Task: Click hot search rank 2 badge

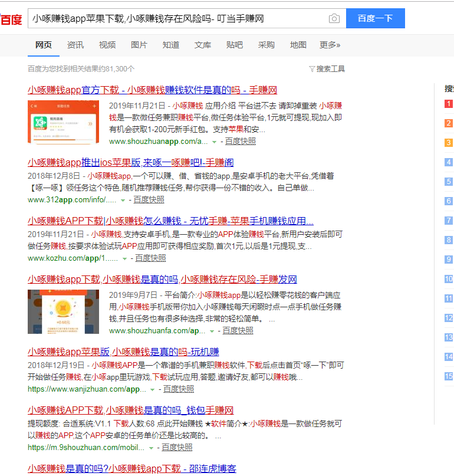Action: point(449,123)
